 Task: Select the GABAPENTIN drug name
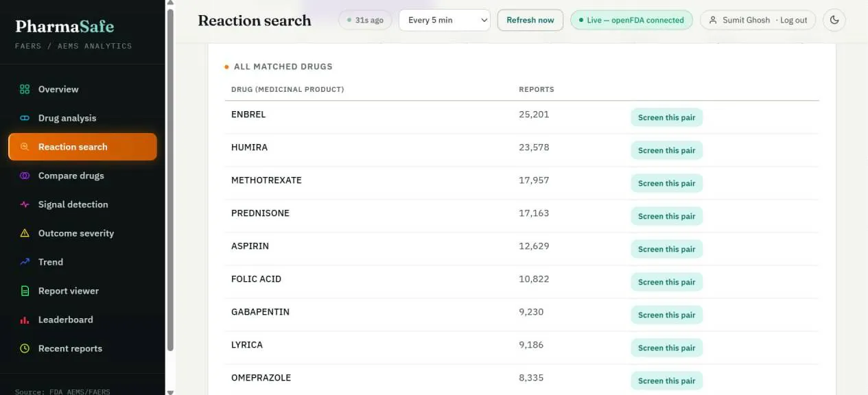(260, 312)
